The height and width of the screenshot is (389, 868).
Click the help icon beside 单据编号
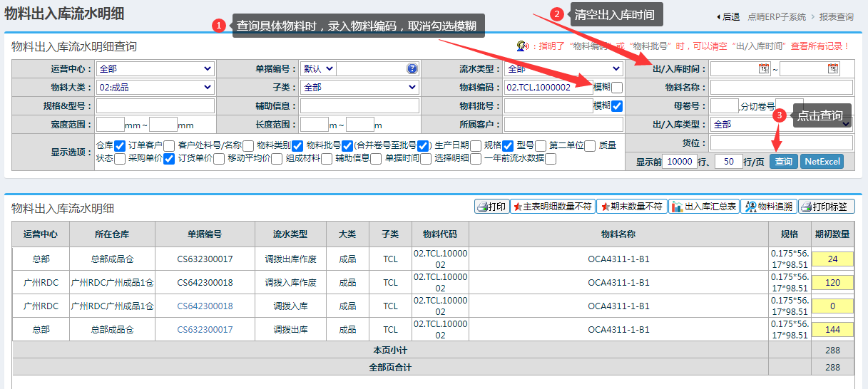(x=412, y=69)
